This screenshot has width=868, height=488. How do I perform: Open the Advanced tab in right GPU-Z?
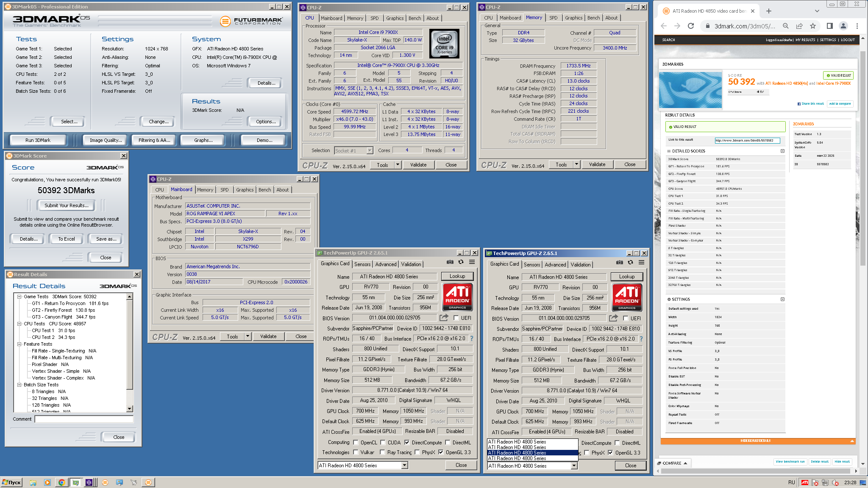click(x=555, y=264)
